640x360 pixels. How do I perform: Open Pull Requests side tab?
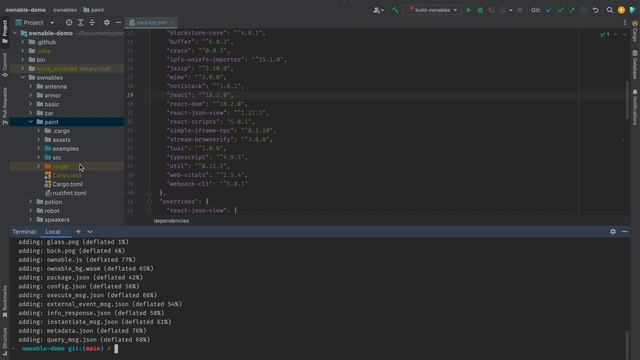point(4,106)
